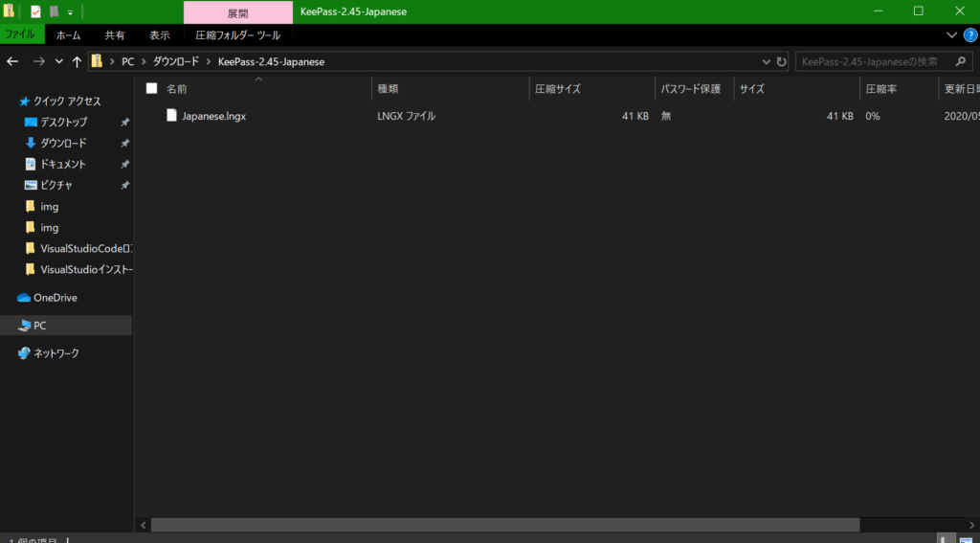
Task: Open the blue help icon
Action: click(969, 35)
